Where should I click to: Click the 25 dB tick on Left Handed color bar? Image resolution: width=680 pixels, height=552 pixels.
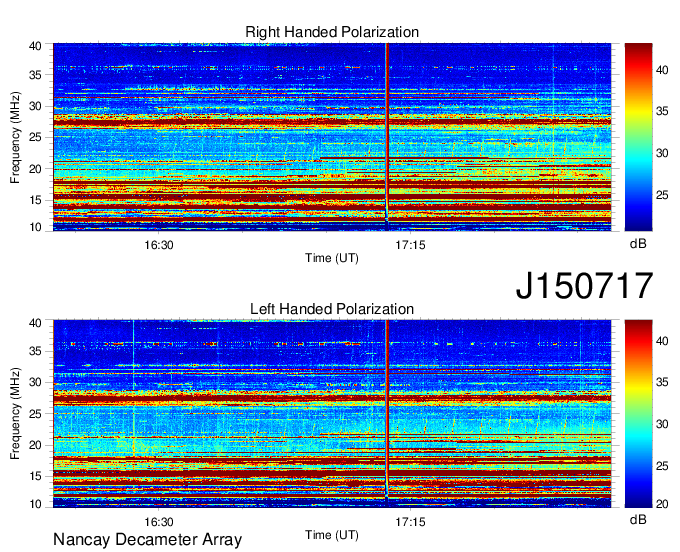coord(662,466)
